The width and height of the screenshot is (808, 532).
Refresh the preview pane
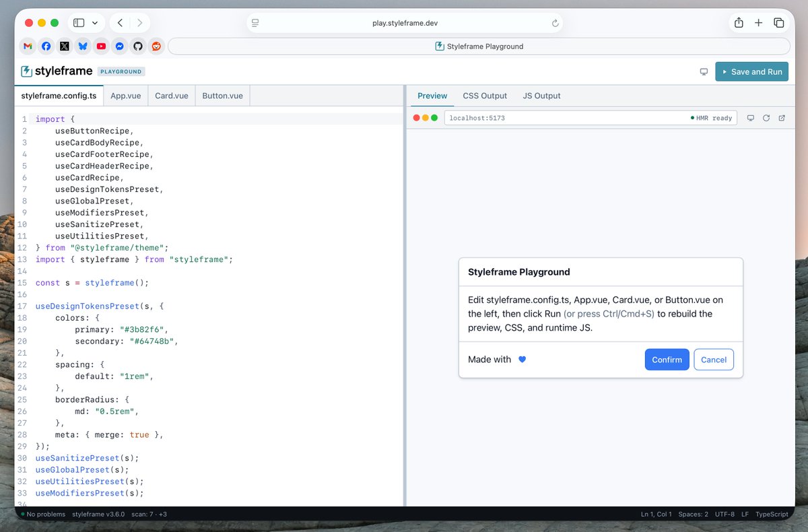766,118
